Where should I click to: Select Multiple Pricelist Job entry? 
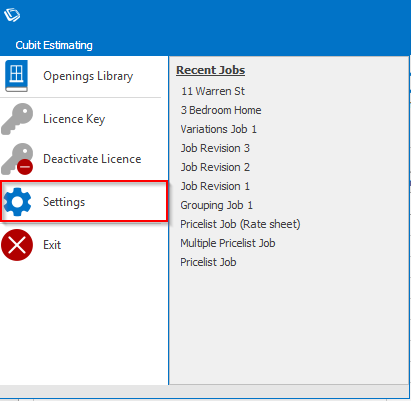pos(228,243)
